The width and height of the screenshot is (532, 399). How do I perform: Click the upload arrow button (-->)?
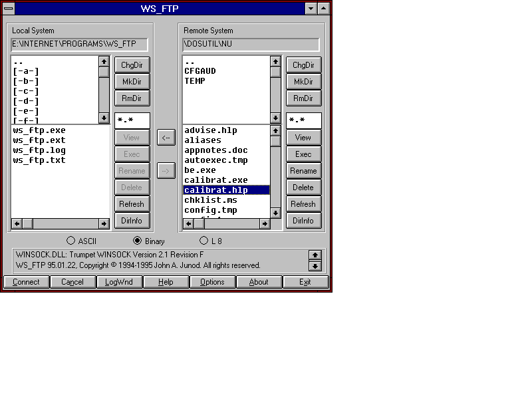click(166, 171)
